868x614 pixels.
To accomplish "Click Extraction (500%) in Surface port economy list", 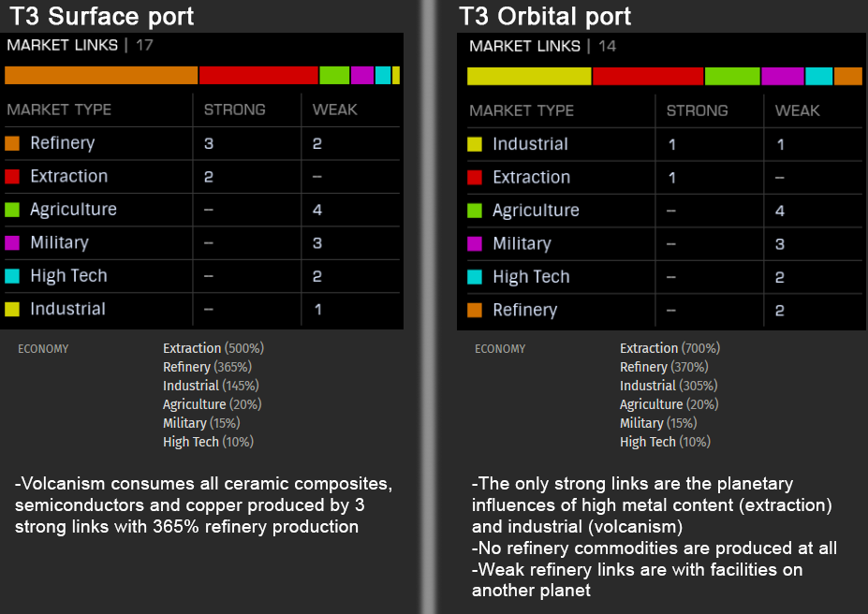I will pyautogui.click(x=213, y=348).
